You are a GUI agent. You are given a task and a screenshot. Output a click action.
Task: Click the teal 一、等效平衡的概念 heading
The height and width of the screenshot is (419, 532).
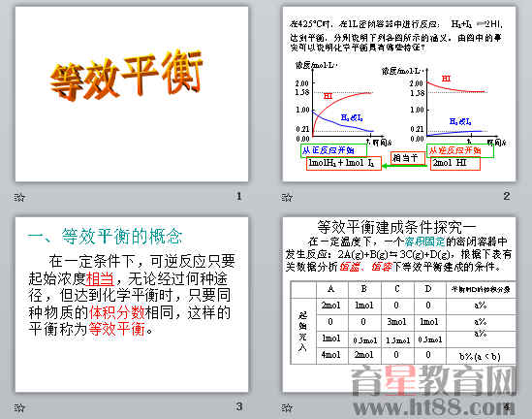coord(106,237)
